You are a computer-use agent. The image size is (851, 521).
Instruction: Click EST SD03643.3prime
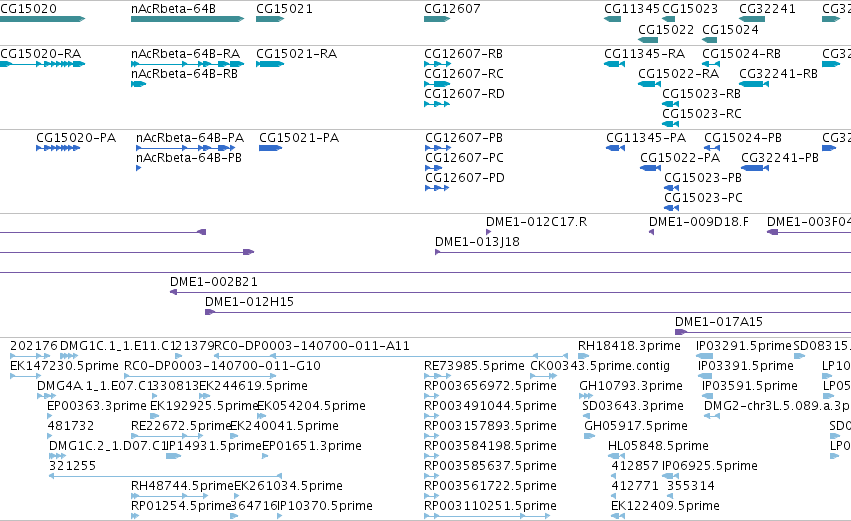pos(633,406)
